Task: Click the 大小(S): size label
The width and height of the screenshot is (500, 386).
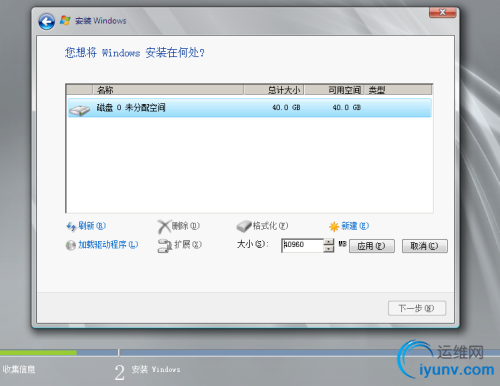Action: pyautogui.click(x=252, y=244)
